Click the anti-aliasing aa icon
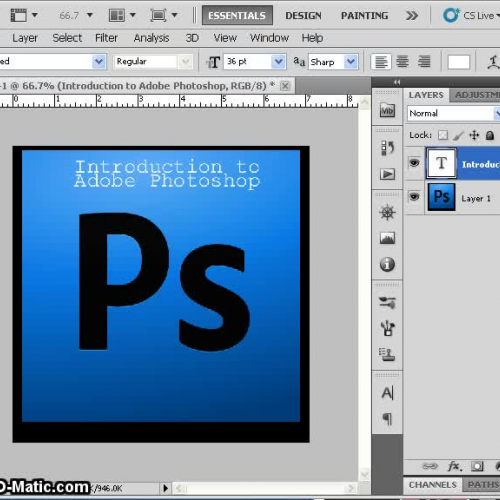 299,61
